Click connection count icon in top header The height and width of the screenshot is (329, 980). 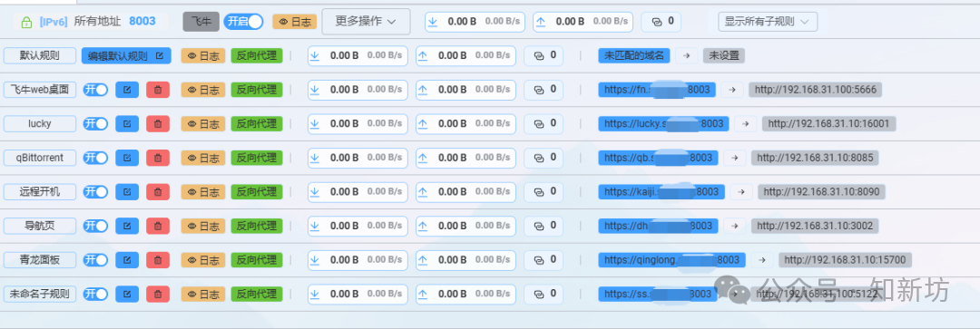point(656,21)
